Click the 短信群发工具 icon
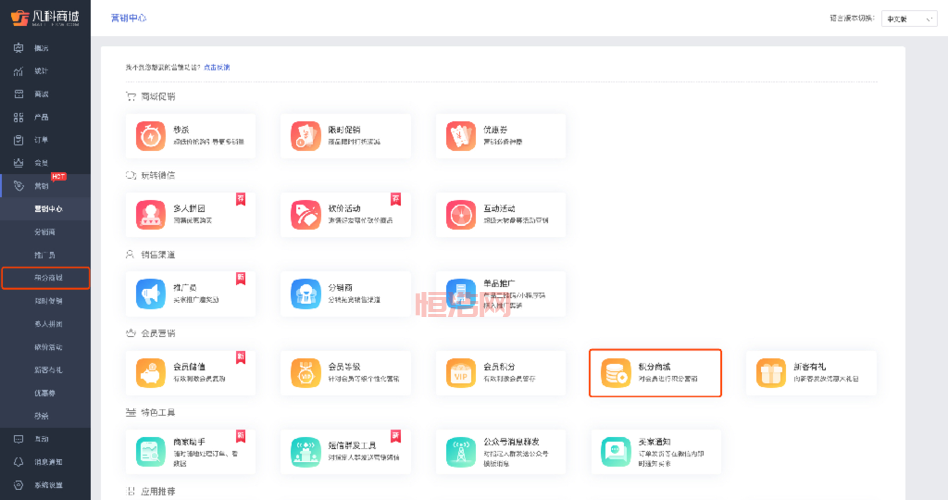The height and width of the screenshot is (500, 948). coord(304,451)
